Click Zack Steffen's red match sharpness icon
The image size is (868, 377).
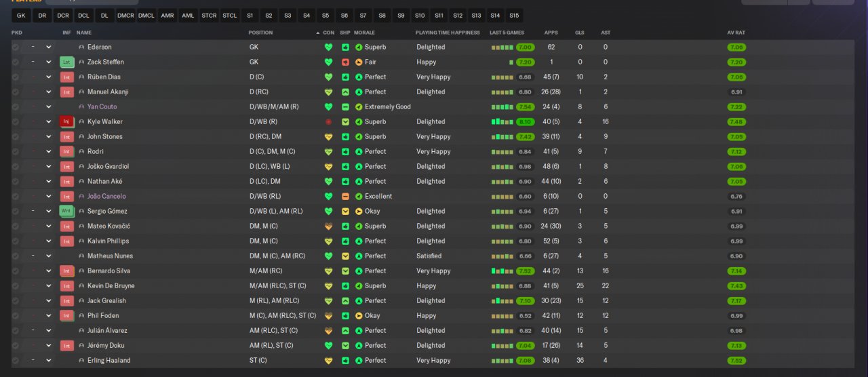[x=345, y=62]
